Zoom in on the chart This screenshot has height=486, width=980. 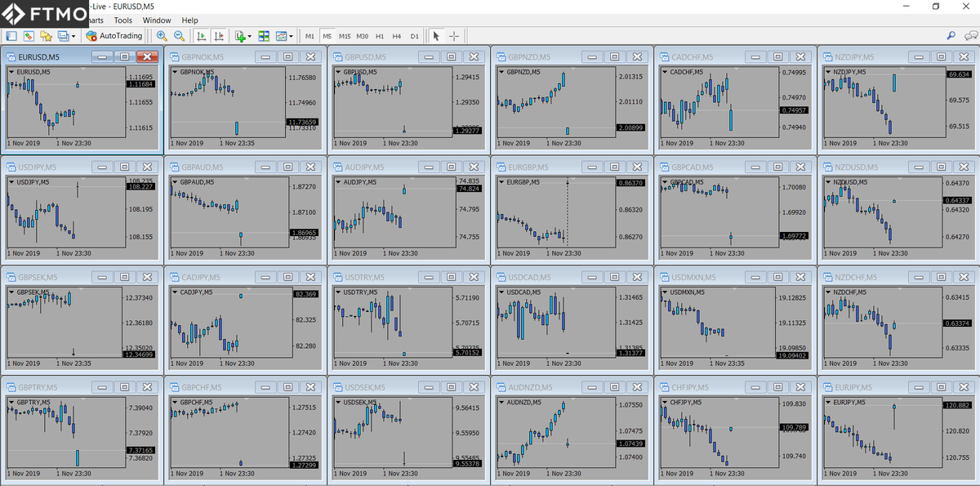(162, 36)
